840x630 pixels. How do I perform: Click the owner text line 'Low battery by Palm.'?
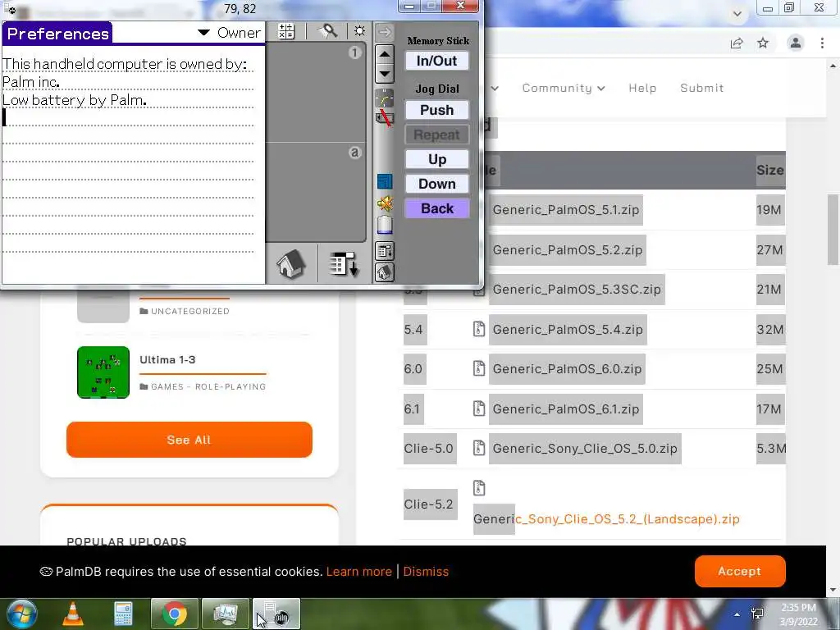click(x=75, y=100)
